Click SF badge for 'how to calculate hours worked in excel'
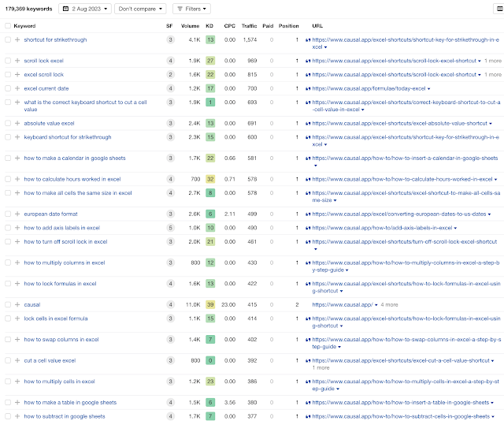This screenshot has width=504, height=421. point(170,179)
